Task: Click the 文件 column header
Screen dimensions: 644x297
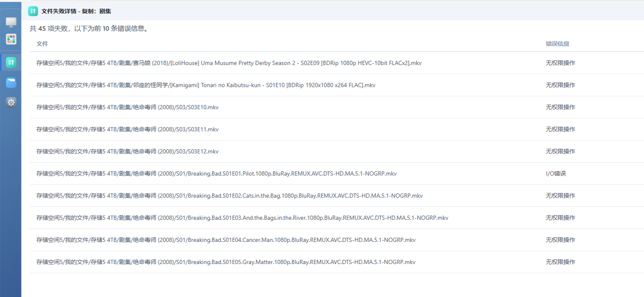Action: (x=42, y=44)
